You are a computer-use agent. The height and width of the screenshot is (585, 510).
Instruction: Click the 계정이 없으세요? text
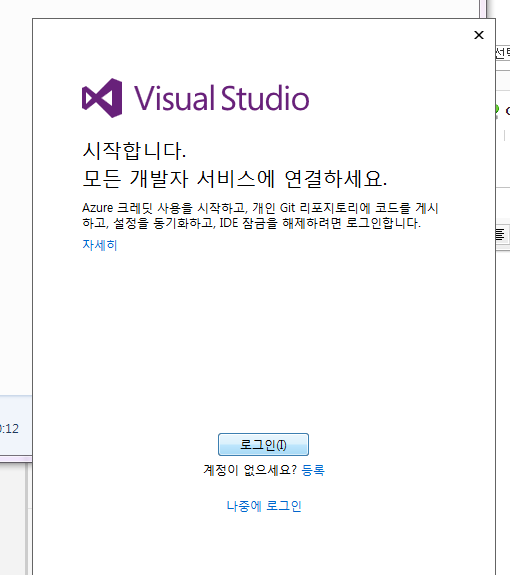[250, 470]
